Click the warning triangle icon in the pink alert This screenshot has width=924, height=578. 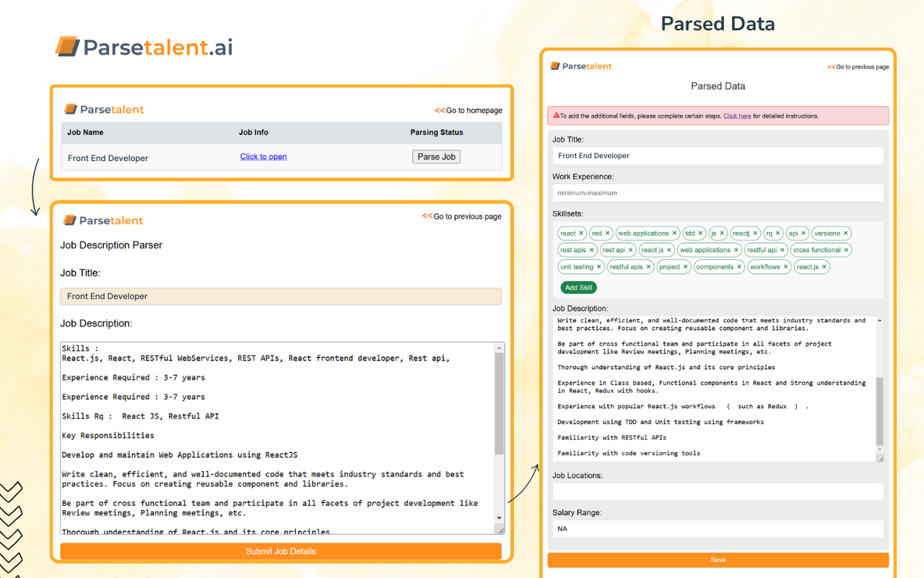(557, 115)
